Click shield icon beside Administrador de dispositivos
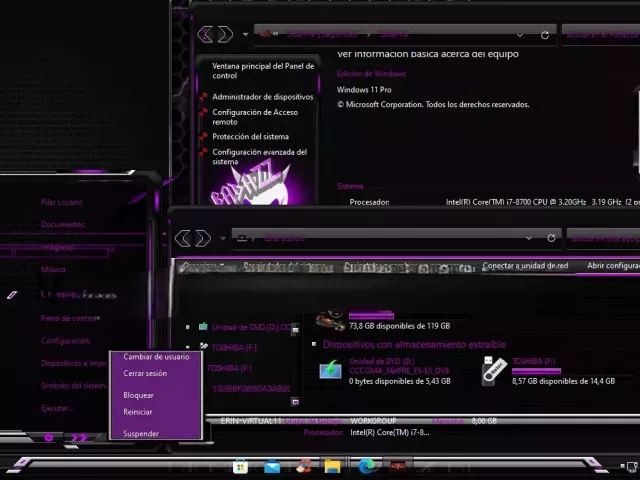 pyautogui.click(x=203, y=97)
